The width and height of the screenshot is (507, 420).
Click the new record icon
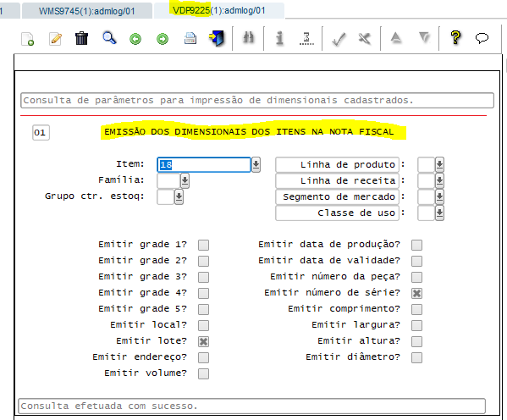click(27, 39)
